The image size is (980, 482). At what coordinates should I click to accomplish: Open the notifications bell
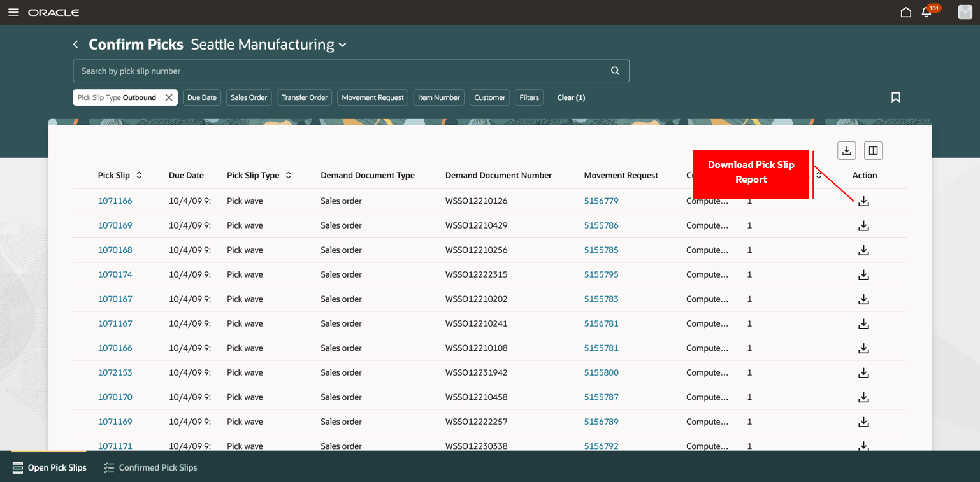point(926,13)
